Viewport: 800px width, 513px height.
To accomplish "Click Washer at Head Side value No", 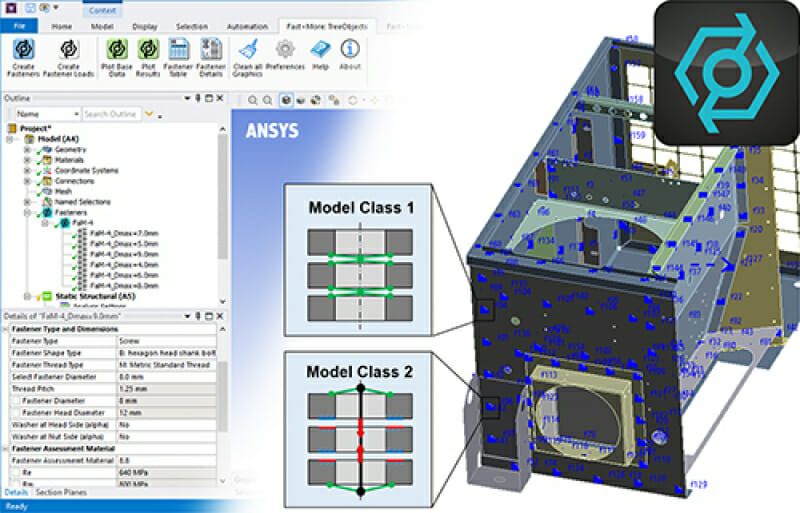I will 166,425.
